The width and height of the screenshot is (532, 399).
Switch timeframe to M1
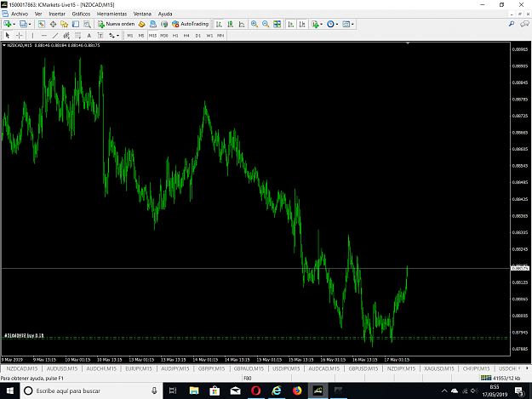point(130,35)
